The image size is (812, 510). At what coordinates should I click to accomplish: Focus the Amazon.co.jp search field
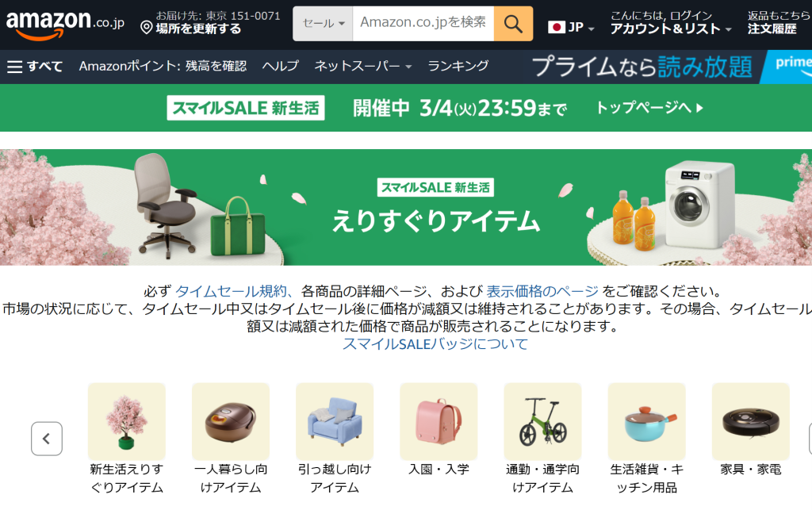pos(423,24)
